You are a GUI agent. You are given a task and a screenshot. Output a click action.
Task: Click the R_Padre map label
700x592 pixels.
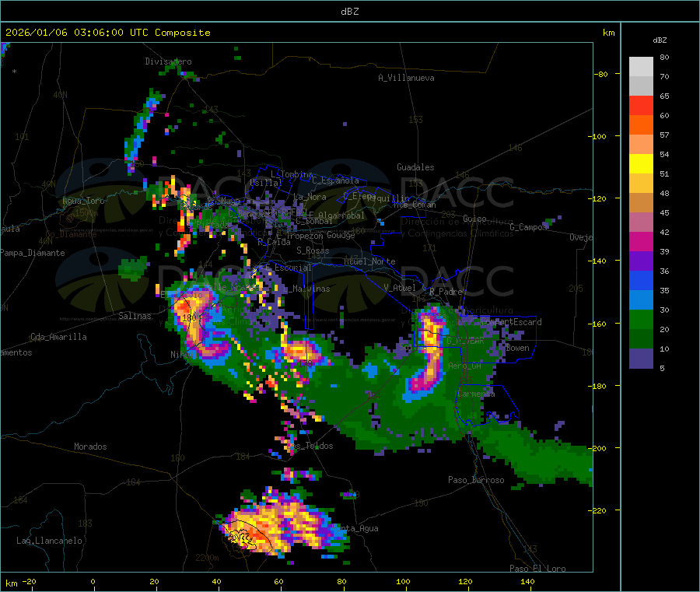tap(446, 292)
